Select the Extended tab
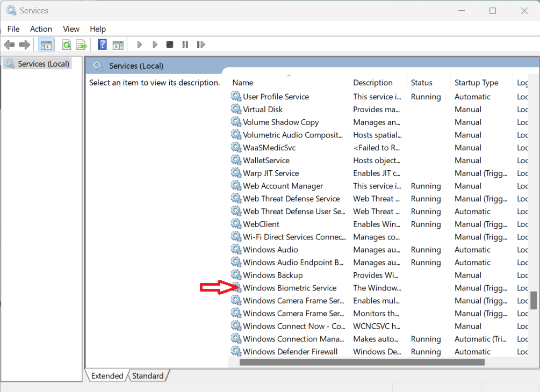 107,376
